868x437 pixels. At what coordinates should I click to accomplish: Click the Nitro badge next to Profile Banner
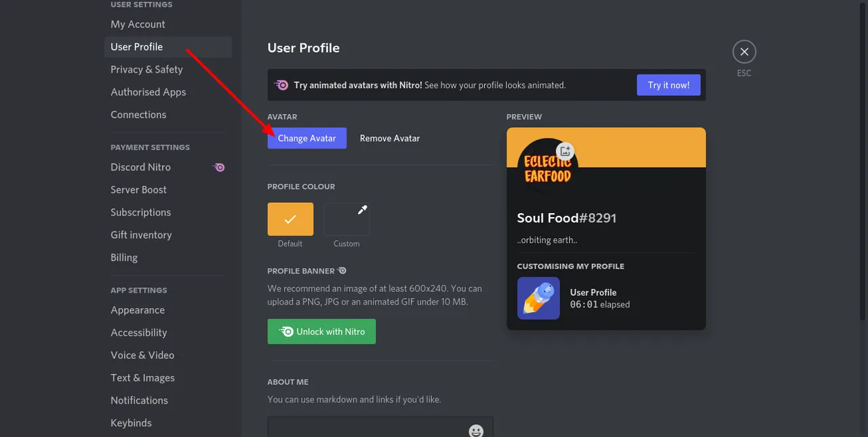[342, 271]
